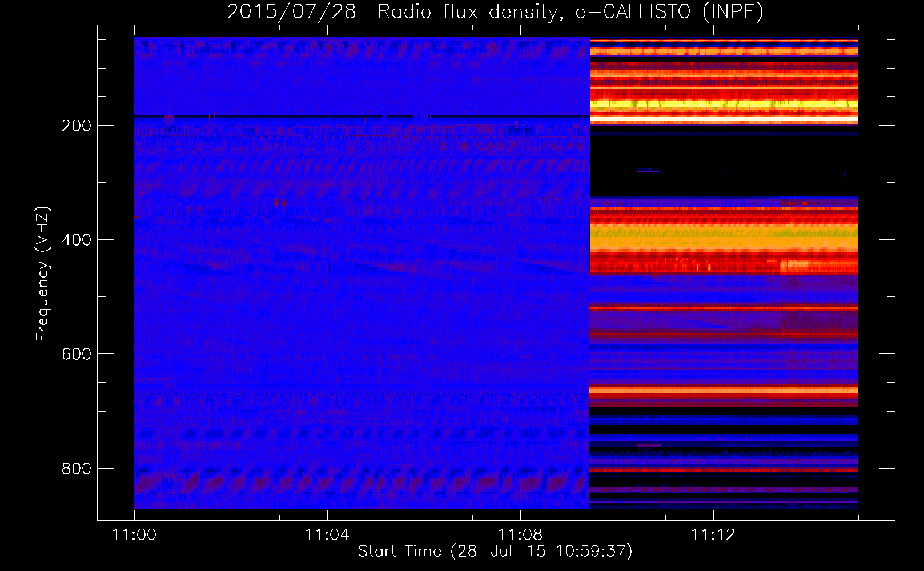The height and width of the screenshot is (571, 924).
Task: Click the '11:00' time tick label
Action: point(134,534)
